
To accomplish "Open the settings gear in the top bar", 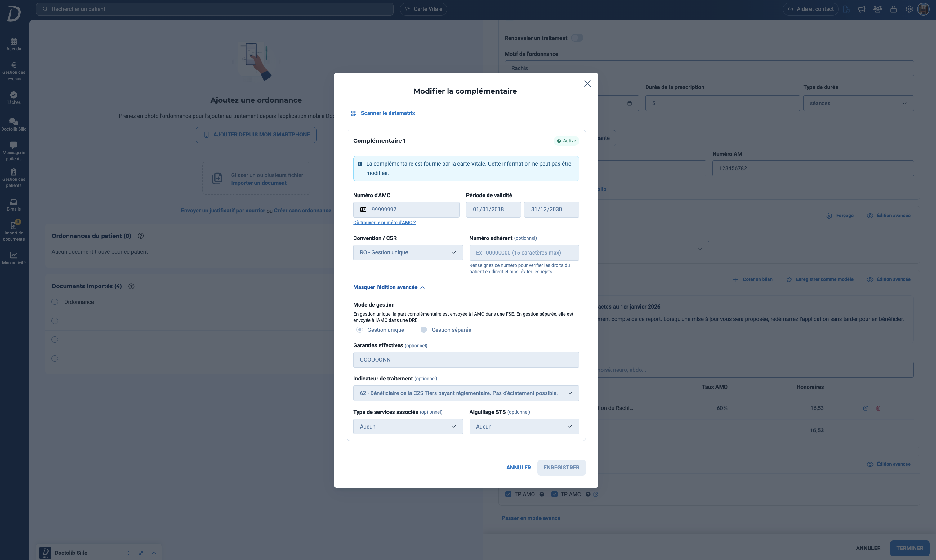I will coord(909,9).
